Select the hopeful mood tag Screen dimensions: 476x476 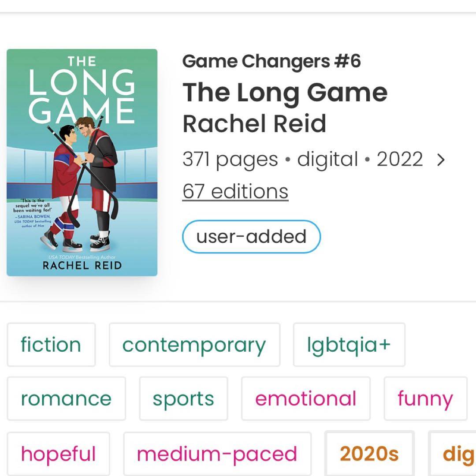click(x=58, y=454)
